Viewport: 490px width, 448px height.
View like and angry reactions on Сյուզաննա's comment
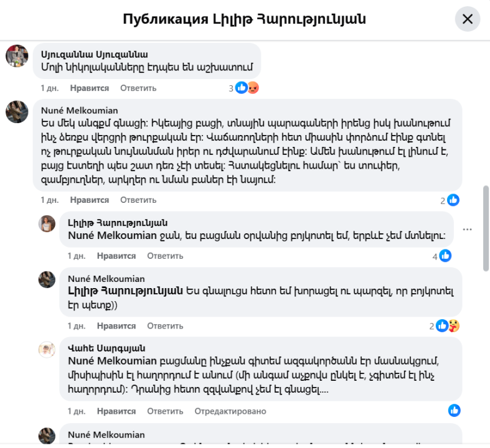coord(247,88)
